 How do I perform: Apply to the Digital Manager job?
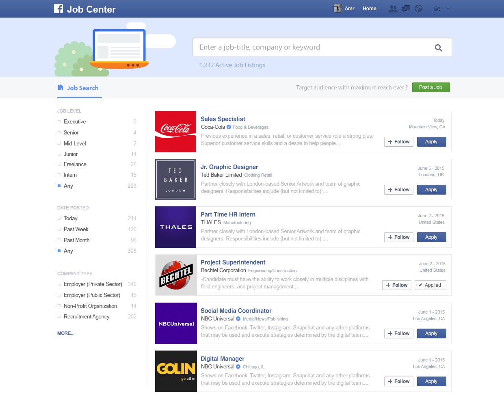(x=431, y=381)
